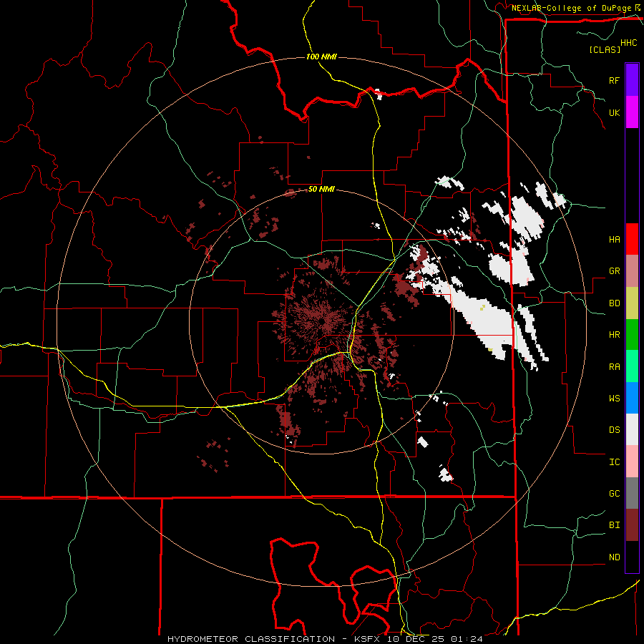Click the 10 DEC 25 date text
Image resolution: width=644 pixels, height=644 pixels.
tap(415, 639)
